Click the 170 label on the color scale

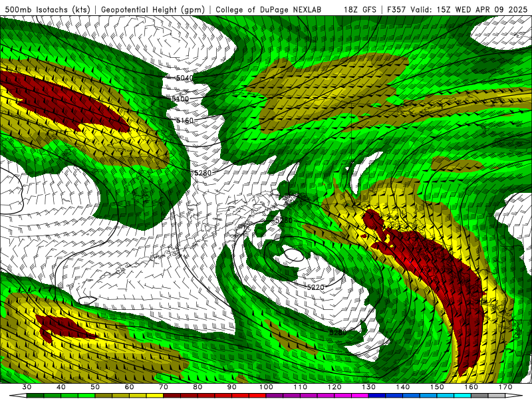click(505, 387)
